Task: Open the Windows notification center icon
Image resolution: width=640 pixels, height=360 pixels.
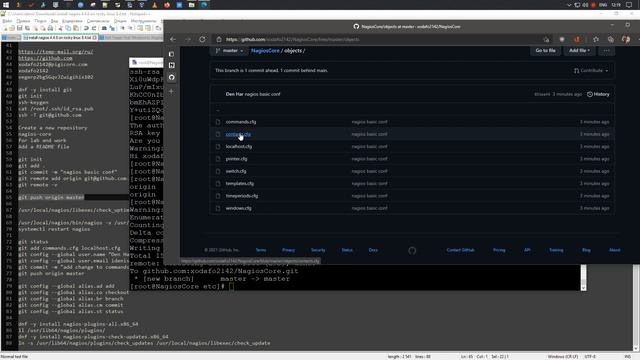Action: click(x=629, y=5)
